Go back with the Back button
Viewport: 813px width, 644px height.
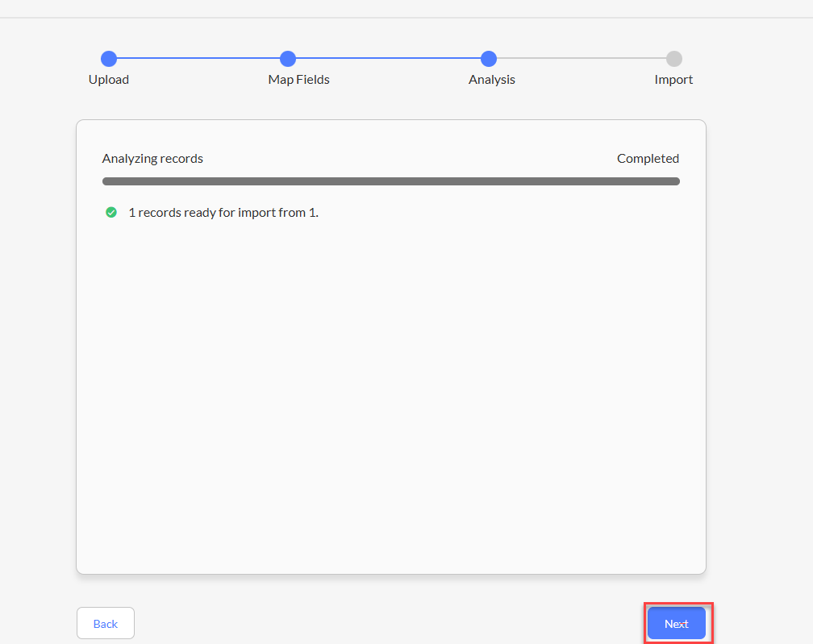tap(106, 623)
